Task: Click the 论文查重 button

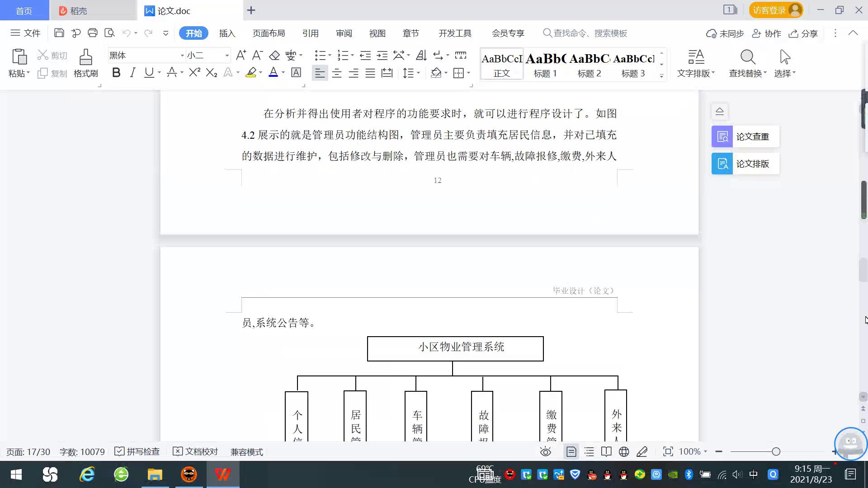Action: (745, 136)
